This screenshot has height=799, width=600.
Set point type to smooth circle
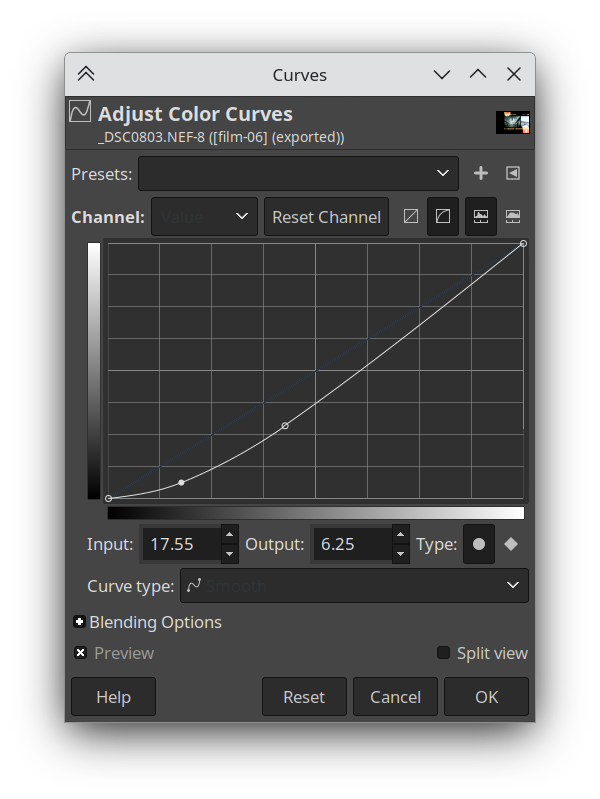click(x=479, y=544)
